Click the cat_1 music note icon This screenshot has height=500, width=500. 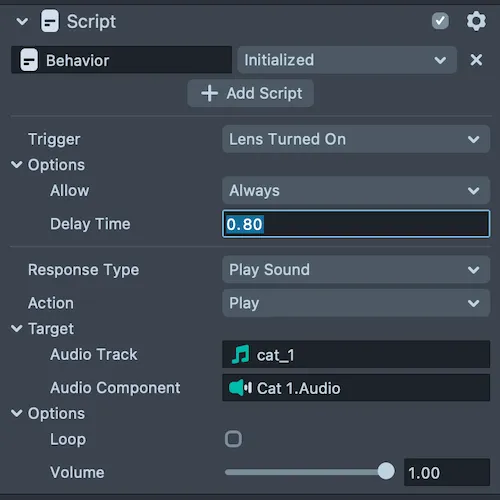(240, 354)
